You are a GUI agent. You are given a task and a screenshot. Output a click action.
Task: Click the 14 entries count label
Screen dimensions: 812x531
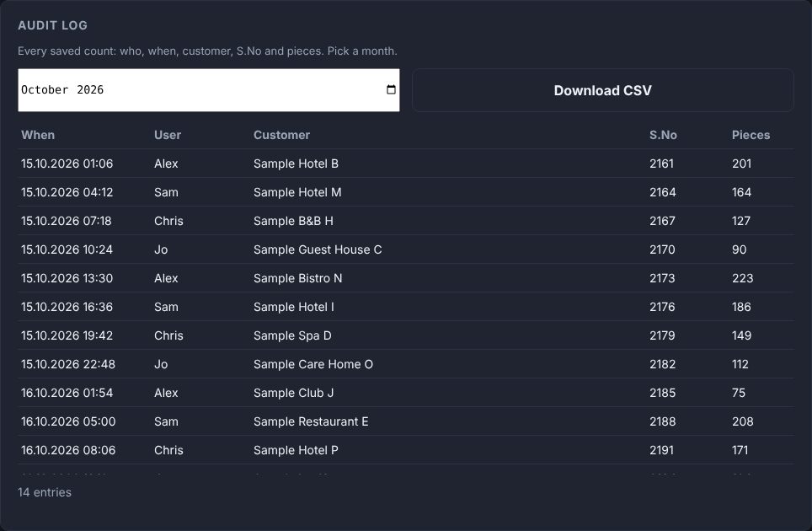click(x=45, y=492)
